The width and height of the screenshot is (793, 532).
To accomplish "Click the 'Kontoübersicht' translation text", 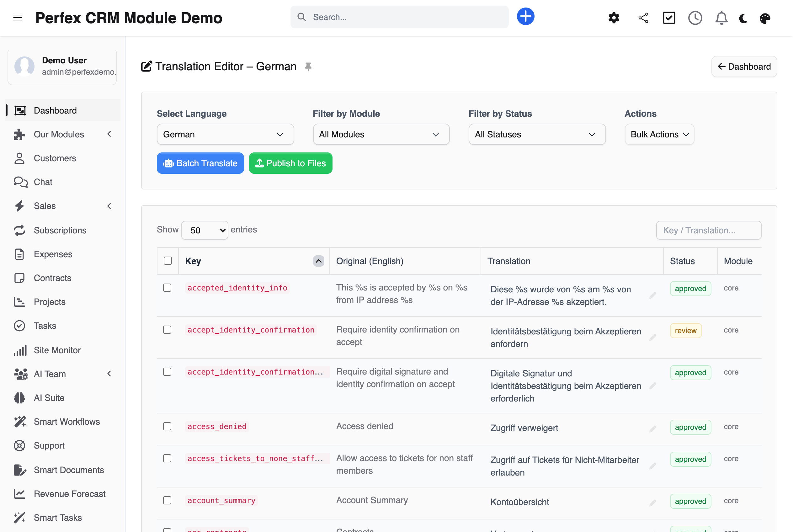I will coord(519,502).
